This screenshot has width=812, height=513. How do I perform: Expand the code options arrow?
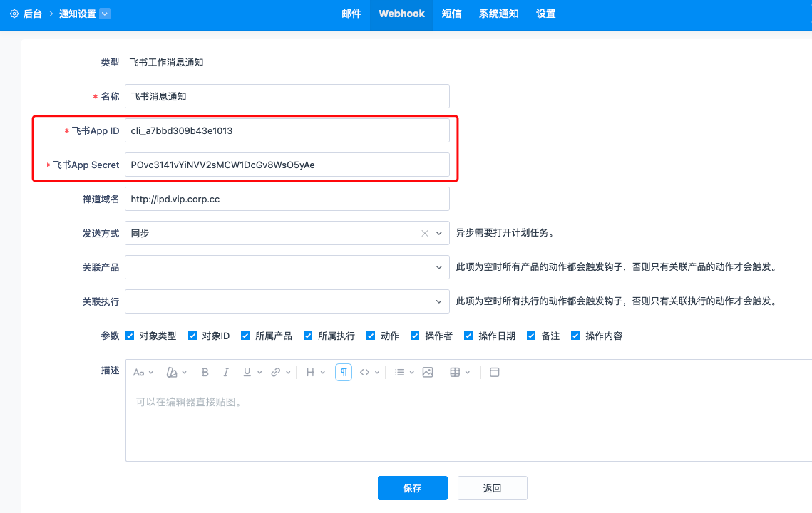pyautogui.click(x=377, y=372)
